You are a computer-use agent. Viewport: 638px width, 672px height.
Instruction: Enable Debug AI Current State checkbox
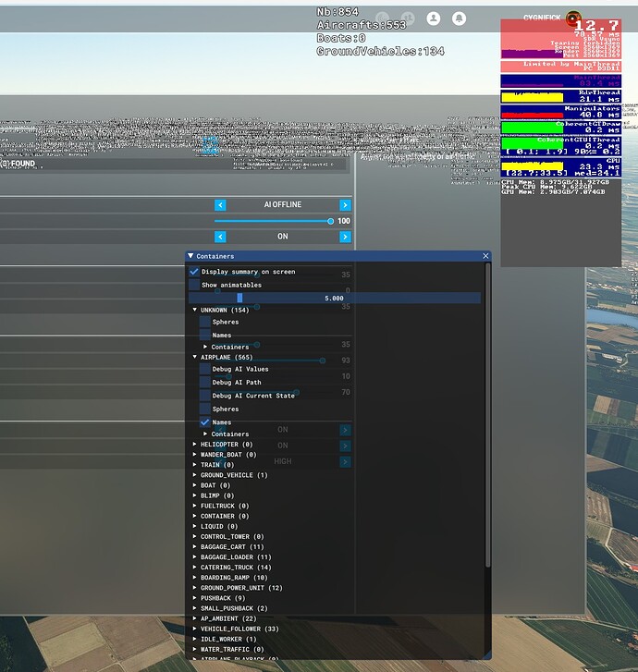coord(205,396)
